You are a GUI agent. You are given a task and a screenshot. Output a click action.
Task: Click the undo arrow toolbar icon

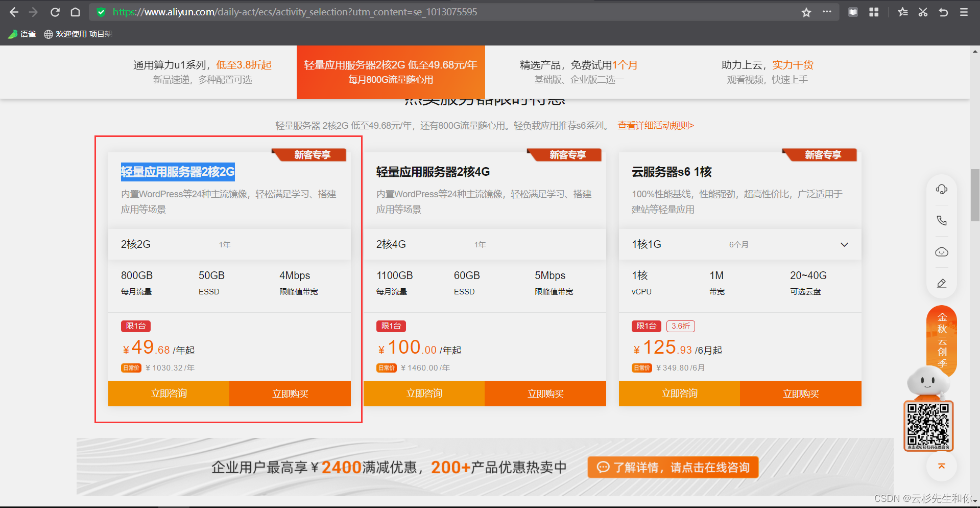click(x=943, y=12)
